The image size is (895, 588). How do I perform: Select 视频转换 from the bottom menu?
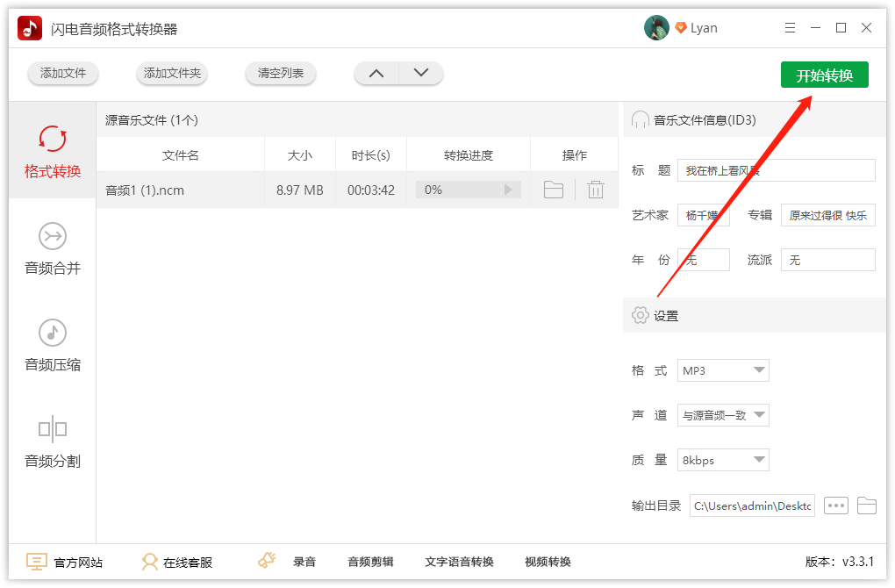[x=548, y=562]
